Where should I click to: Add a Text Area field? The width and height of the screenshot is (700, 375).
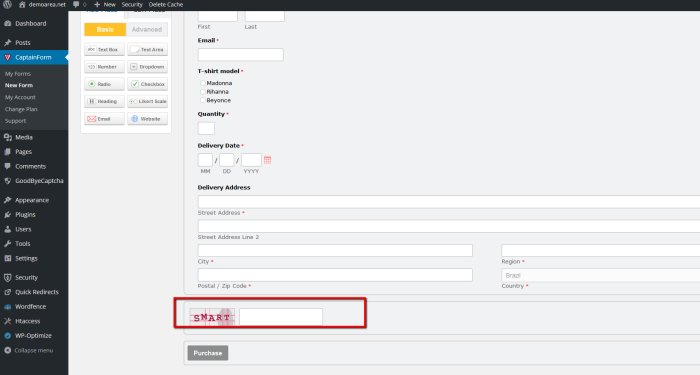(147, 49)
